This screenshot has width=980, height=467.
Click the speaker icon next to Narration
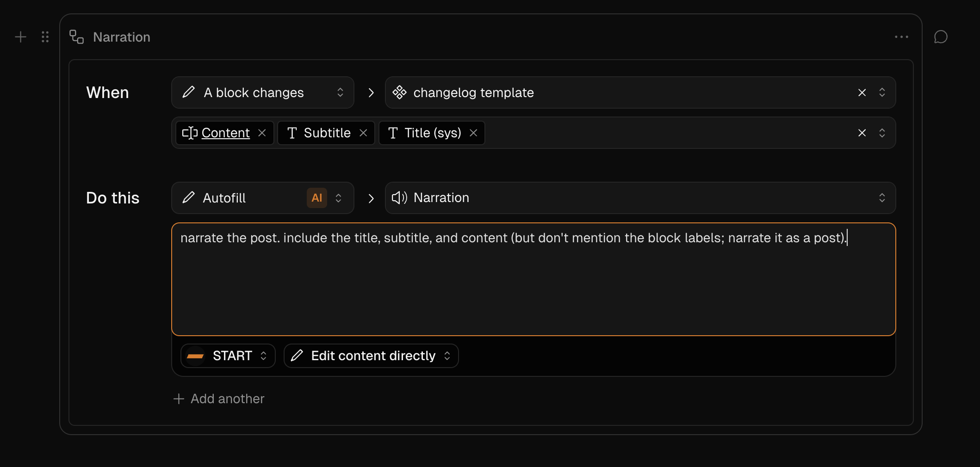click(x=399, y=198)
